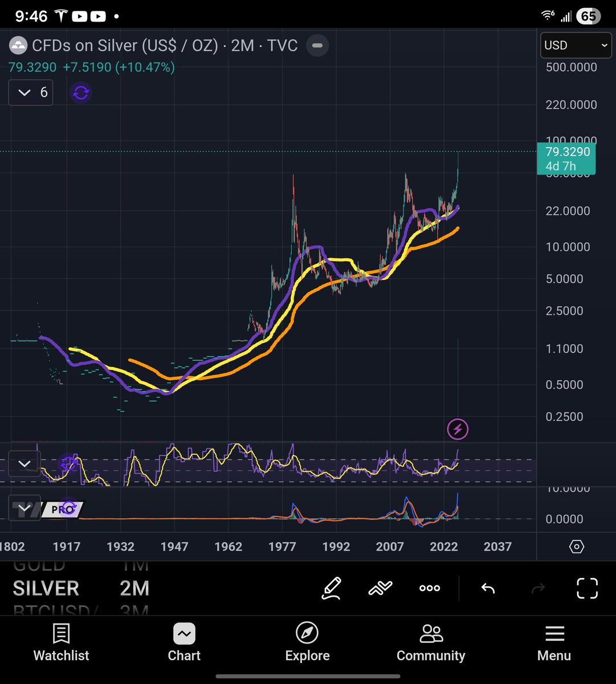Tap the purple refresh icon near legend
The height and width of the screenshot is (684, 616).
point(81,92)
